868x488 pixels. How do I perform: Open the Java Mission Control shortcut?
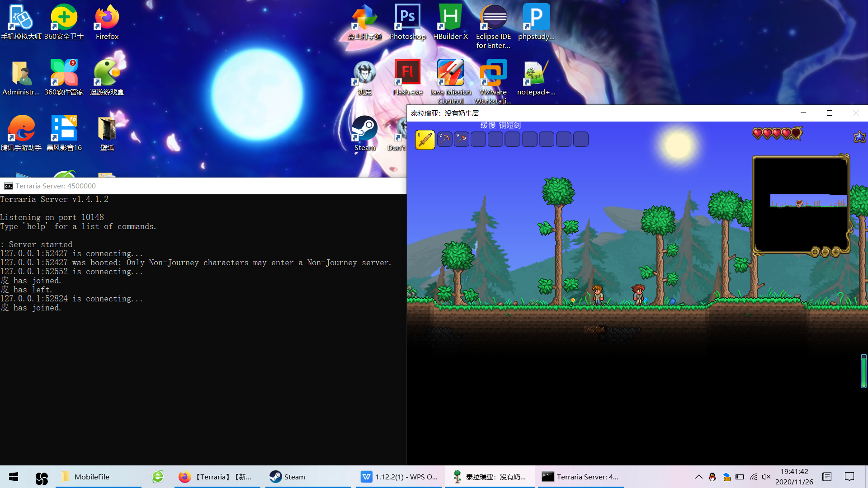(450, 82)
